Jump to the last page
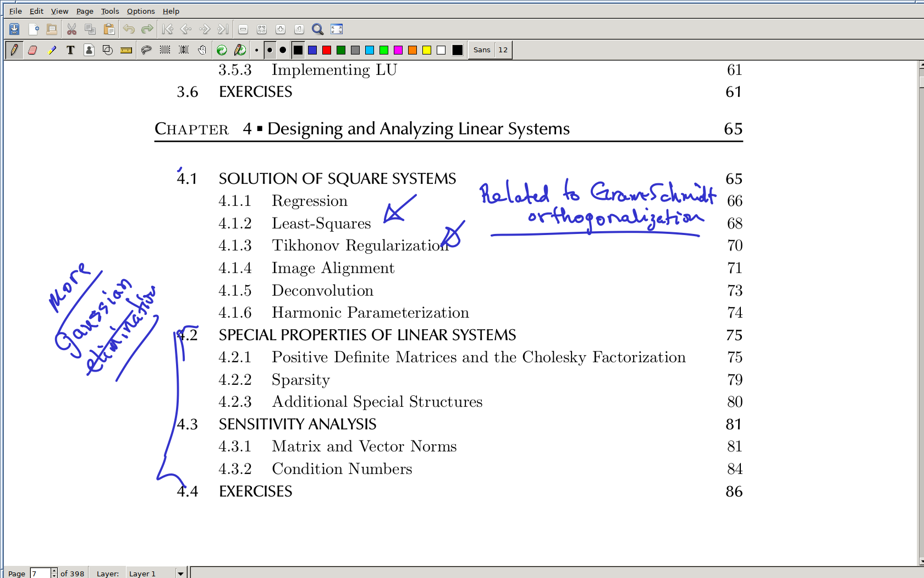The width and height of the screenshot is (924, 578). [223, 29]
